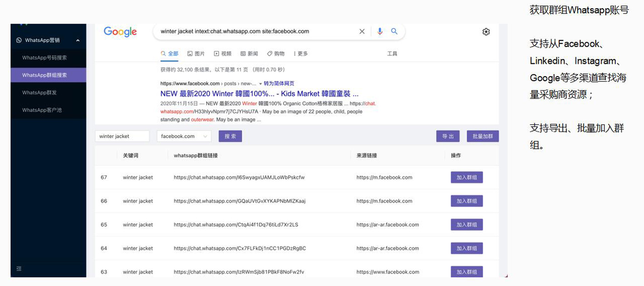
Task: Click 加入群组 for row 63
Action: pos(467,271)
